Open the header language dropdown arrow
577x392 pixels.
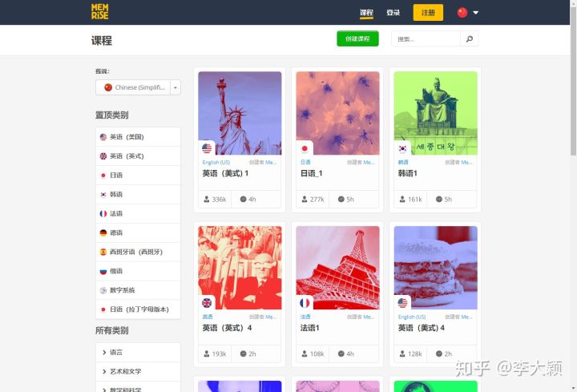coord(475,13)
